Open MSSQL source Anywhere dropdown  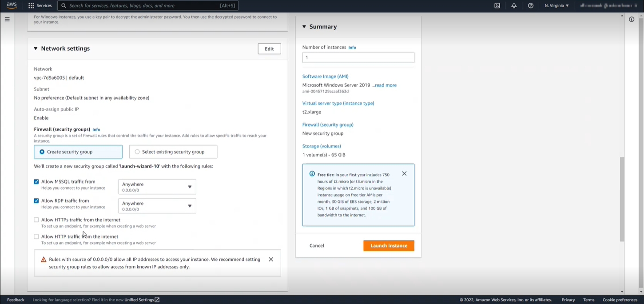[x=157, y=187]
